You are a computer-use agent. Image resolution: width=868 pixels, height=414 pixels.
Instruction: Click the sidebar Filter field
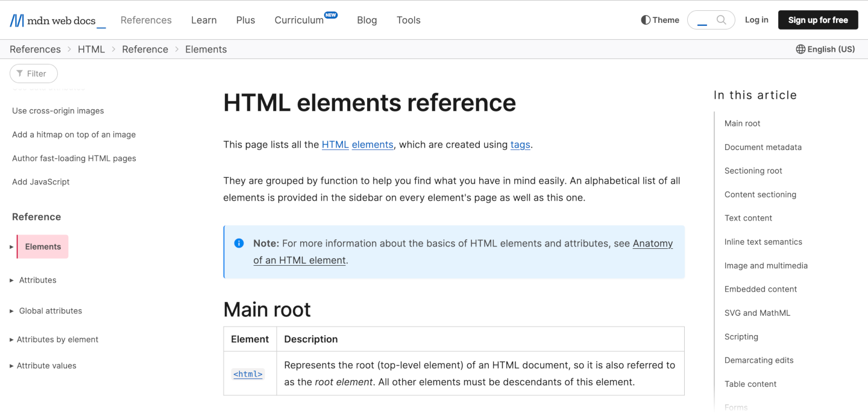pos(34,74)
